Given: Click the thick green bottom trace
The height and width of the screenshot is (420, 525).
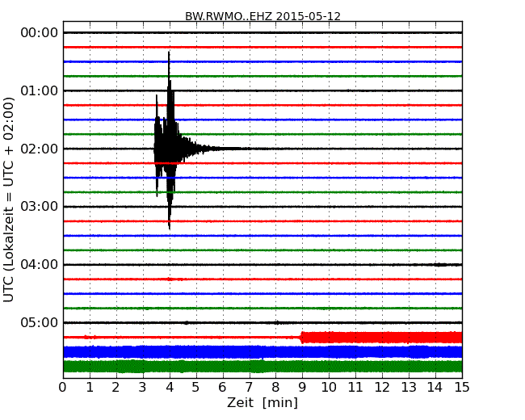Looking at the screenshot, I should tap(262, 367).
